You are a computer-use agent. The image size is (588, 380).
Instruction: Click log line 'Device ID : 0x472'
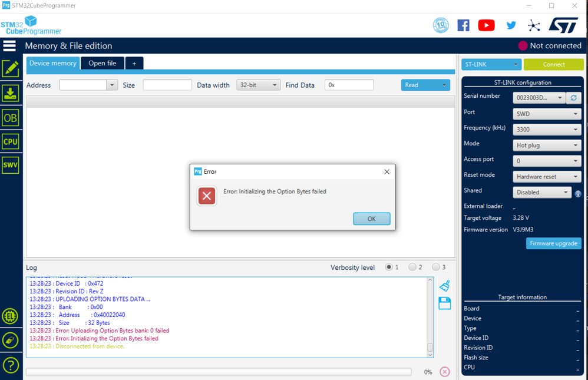click(x=67, y=283)
